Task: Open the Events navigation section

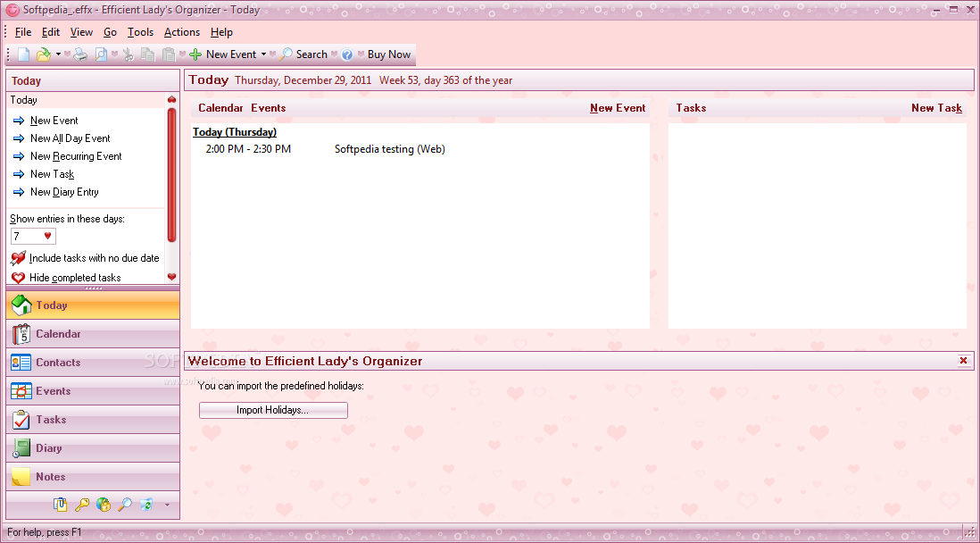Action: pos(93,391)
